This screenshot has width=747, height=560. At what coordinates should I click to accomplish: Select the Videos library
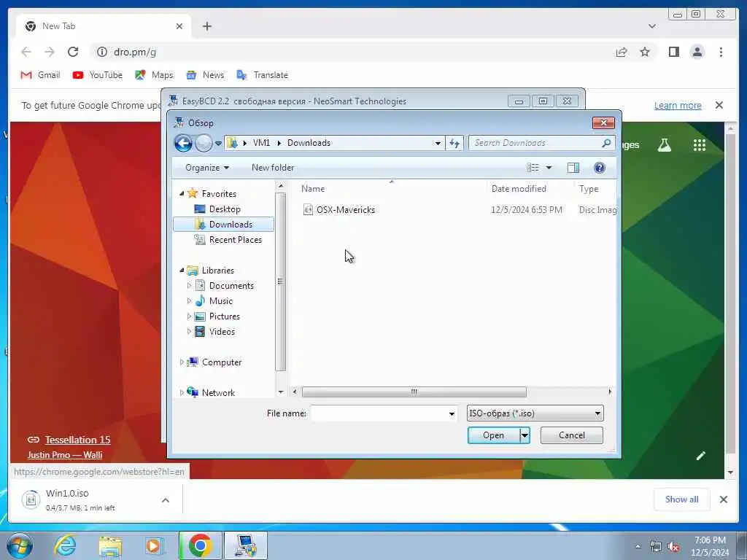click(x=222, y=332)
